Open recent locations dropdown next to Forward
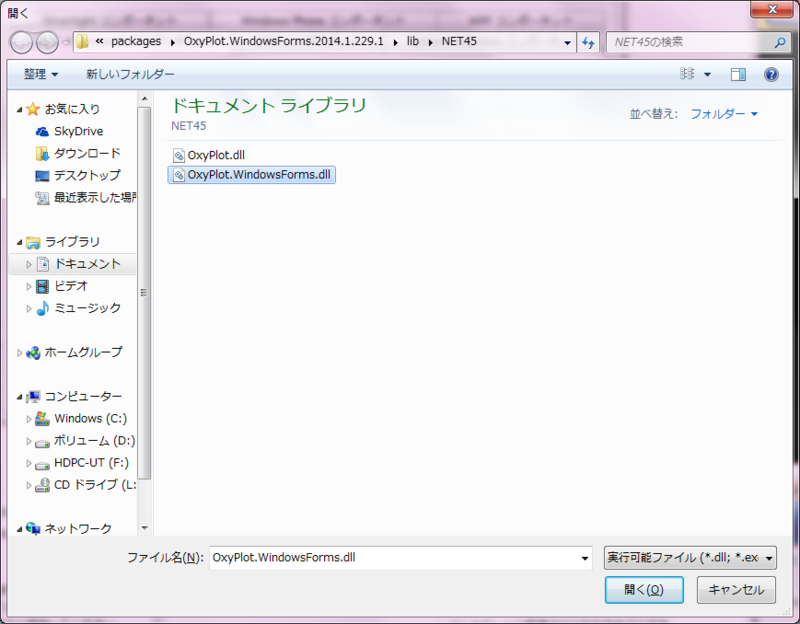Viewport: 800px width, 624px height. 65,42
